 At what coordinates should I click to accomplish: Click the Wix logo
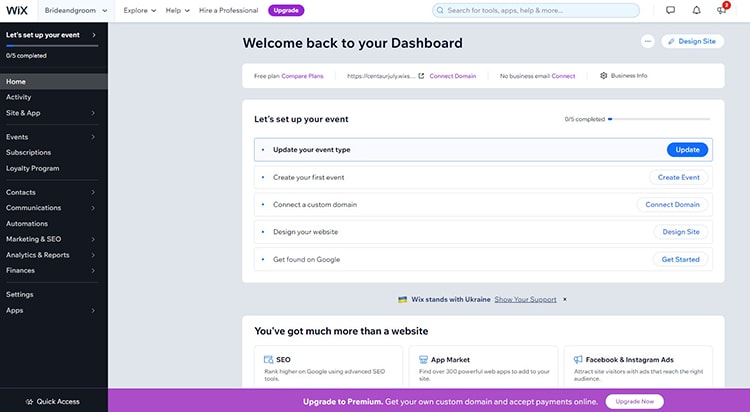17,10
